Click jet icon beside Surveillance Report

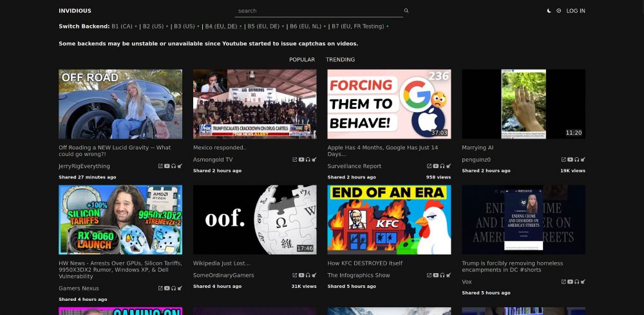[x=448, y=166]
